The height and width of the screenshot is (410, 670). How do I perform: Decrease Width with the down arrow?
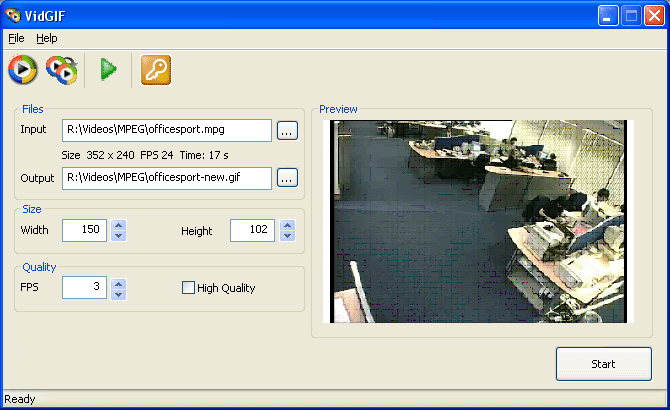click(119, 236)
